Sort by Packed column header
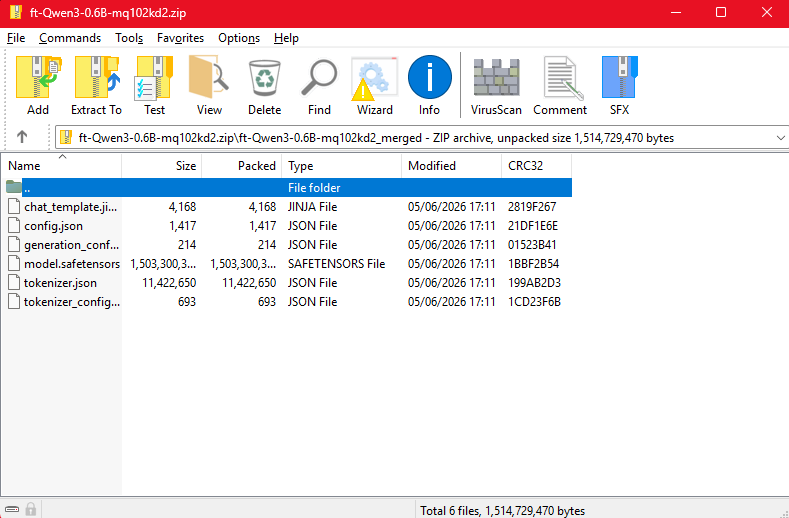 click(x=242, y=166)
